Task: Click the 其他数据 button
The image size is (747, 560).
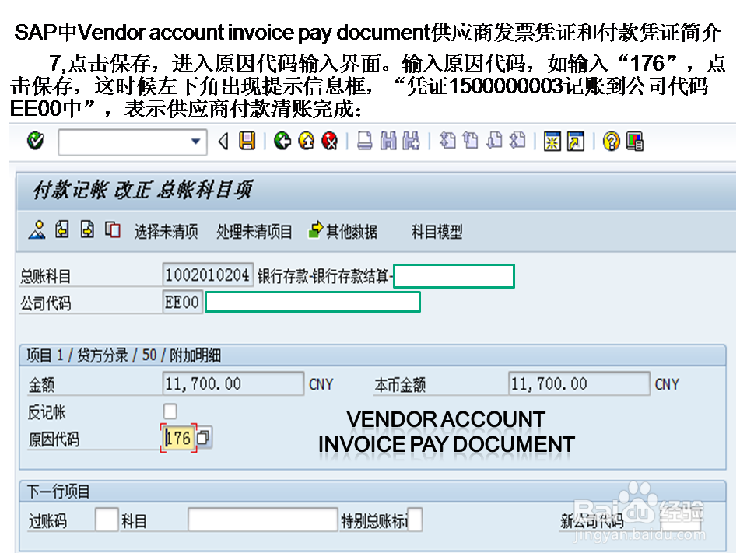Action: [x=343, y=231]
